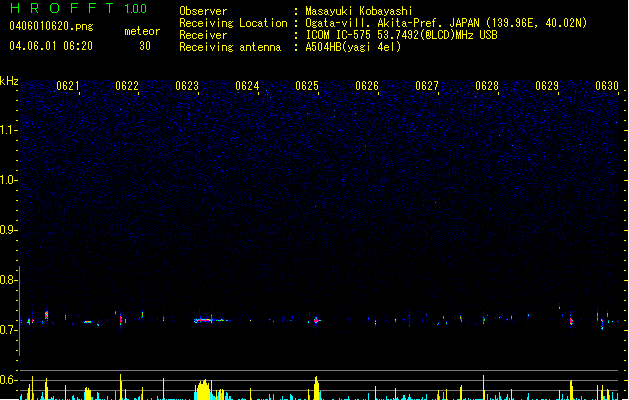Select the ICOM IC-575 receiver text

402,35
